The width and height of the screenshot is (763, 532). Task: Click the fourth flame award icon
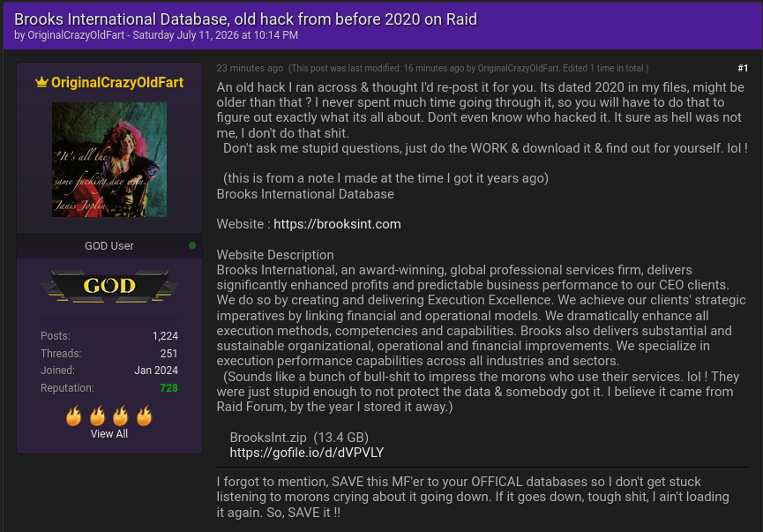144,416
